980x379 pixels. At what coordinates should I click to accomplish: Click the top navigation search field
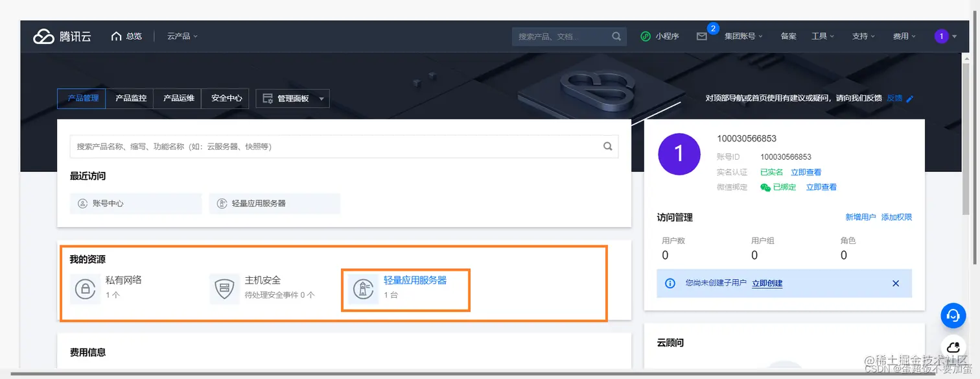pos(569,36)
